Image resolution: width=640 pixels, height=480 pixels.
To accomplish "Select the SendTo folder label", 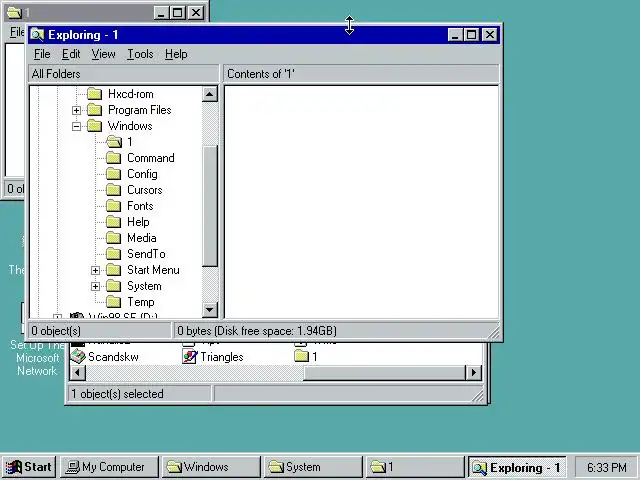I will tap(146, 254).
